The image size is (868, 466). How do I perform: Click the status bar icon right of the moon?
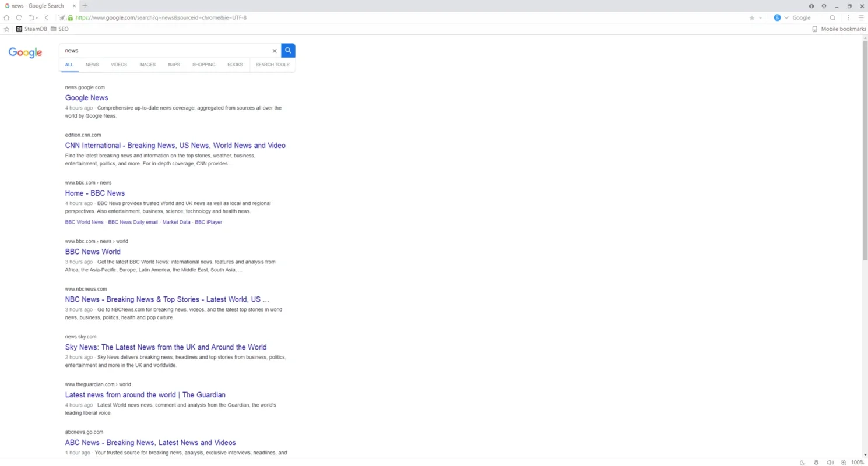816,463
